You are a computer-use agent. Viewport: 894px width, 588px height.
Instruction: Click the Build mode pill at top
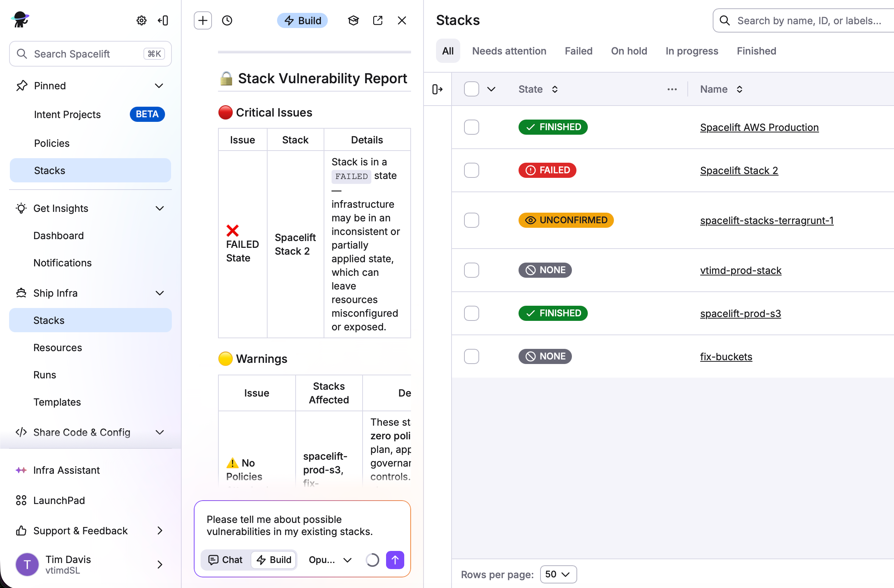tap(303, 20)
